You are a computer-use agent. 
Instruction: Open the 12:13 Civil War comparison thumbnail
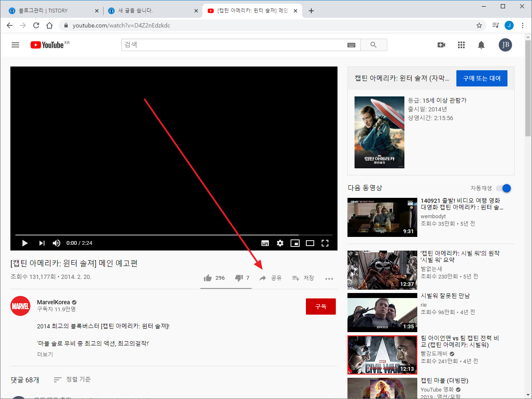tap(382, 355)
